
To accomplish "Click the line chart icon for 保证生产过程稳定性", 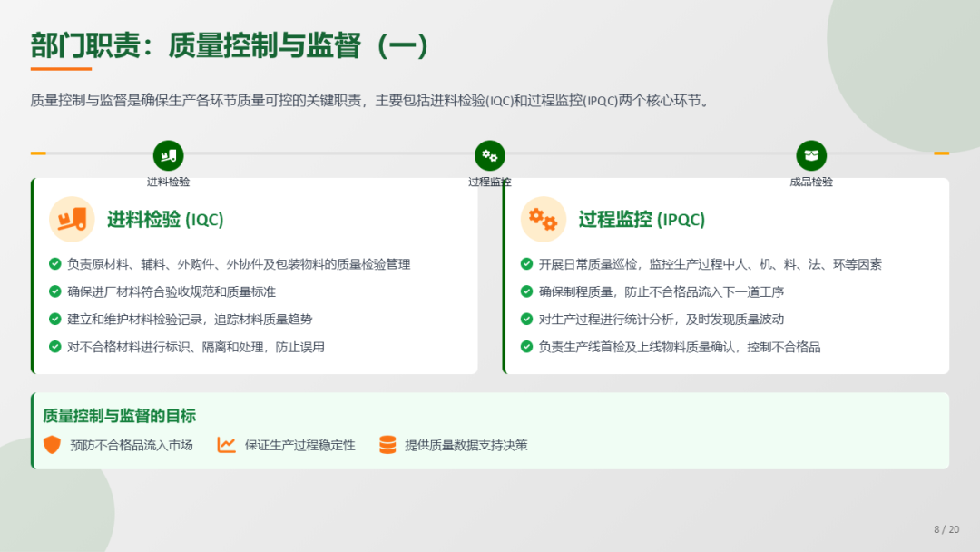I will (226, 445).
